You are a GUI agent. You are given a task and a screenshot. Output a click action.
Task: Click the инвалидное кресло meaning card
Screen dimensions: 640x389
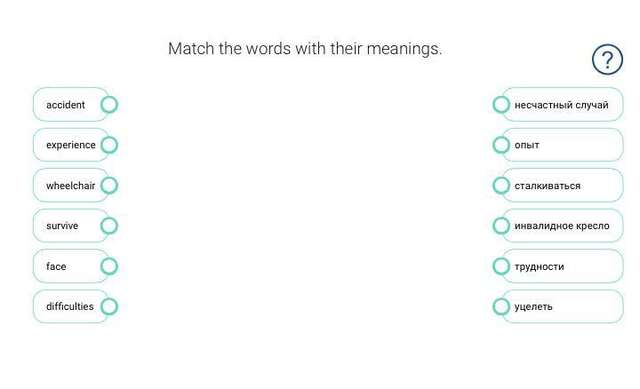tap(562, 226)
